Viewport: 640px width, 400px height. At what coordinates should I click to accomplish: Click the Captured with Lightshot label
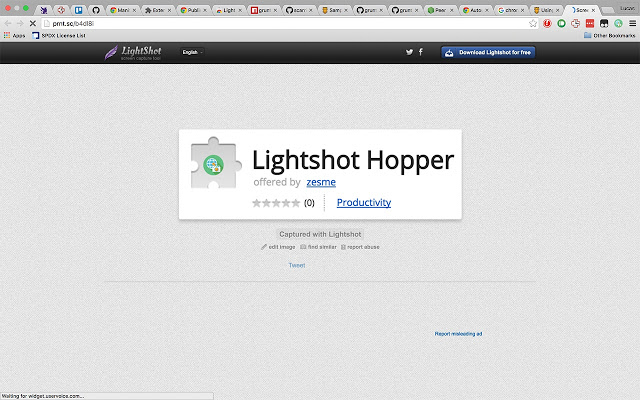coord(320,234)
